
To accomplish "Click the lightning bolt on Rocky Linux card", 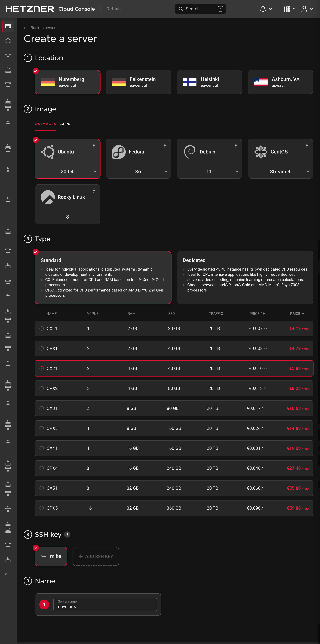I will click(x=94, y=190).
